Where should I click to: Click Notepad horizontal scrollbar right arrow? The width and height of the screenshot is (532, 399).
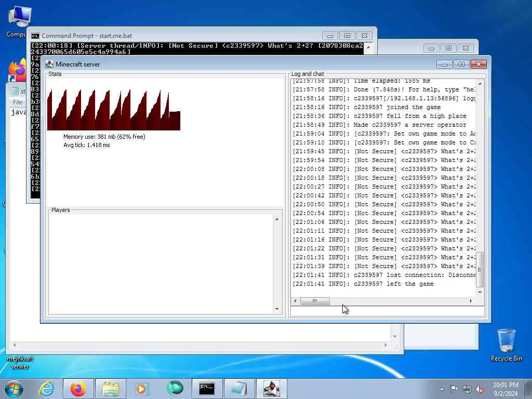[385, 345]
